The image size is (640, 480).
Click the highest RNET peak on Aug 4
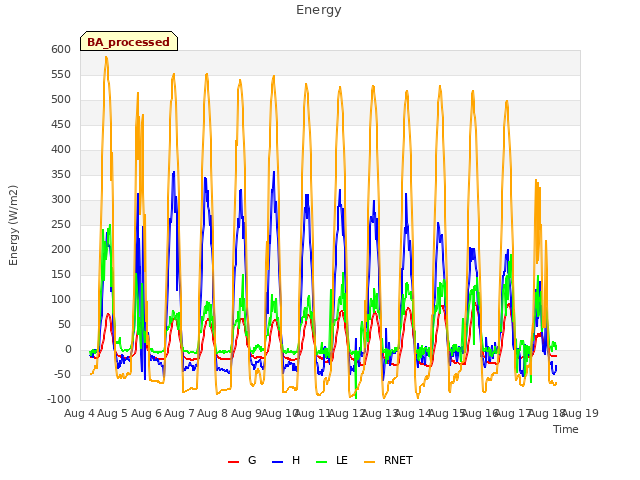pos(106,57)
